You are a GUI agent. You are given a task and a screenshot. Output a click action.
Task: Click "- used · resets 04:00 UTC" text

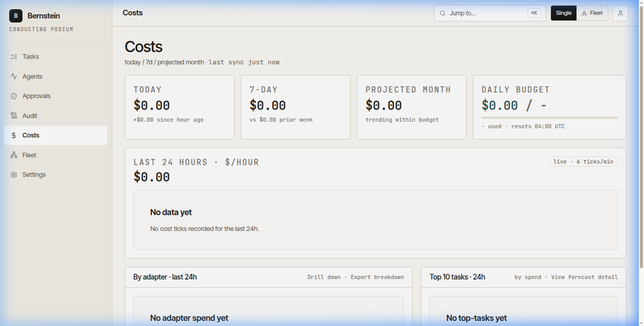pyautogui.click(x=523, y=126)
